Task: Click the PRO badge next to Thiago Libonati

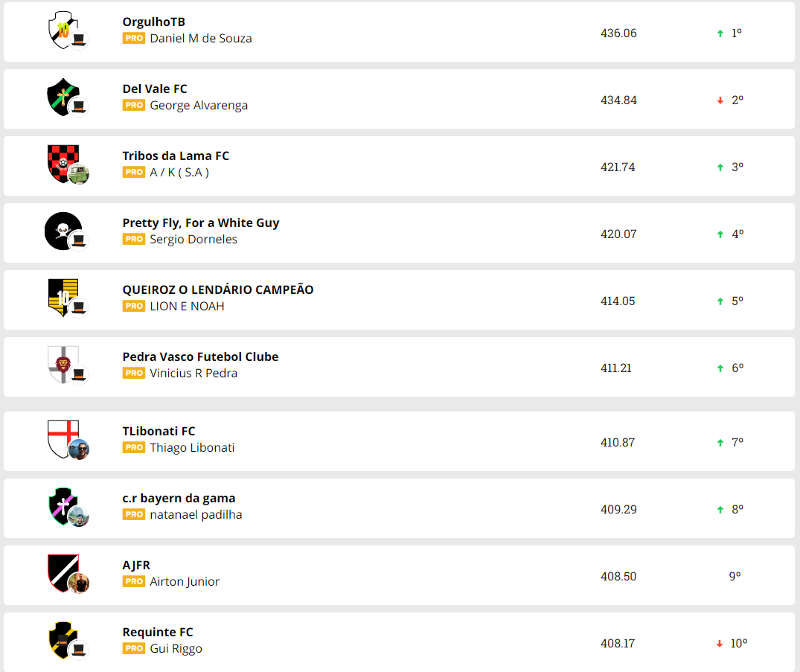Action: (134, 448)
